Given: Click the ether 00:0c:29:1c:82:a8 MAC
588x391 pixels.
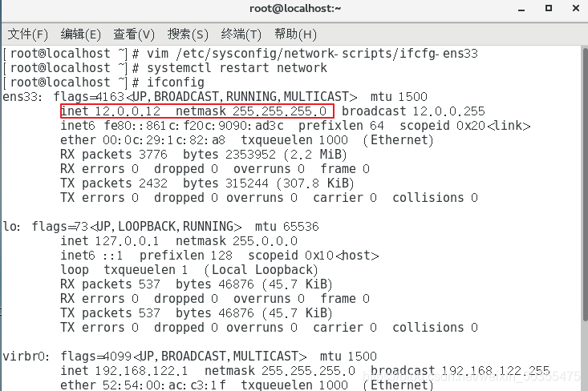Looking at the screenshot, I should [143, 140].
